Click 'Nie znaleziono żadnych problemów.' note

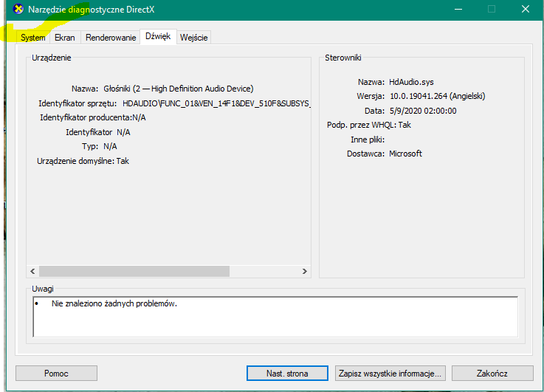point(114,303)
